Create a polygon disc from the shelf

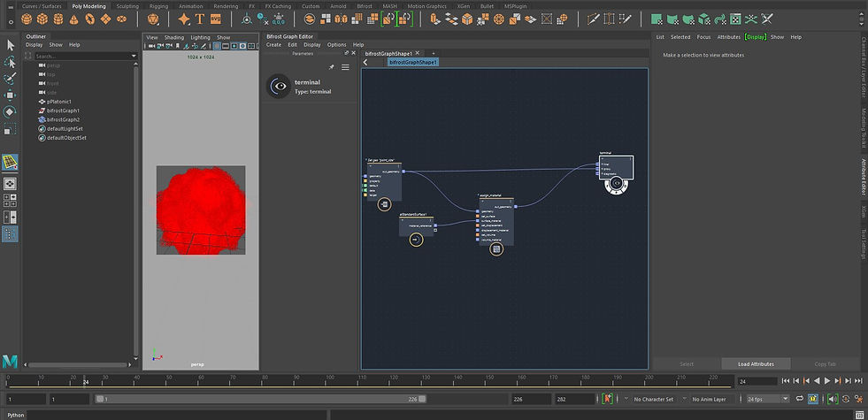point(121,19)
